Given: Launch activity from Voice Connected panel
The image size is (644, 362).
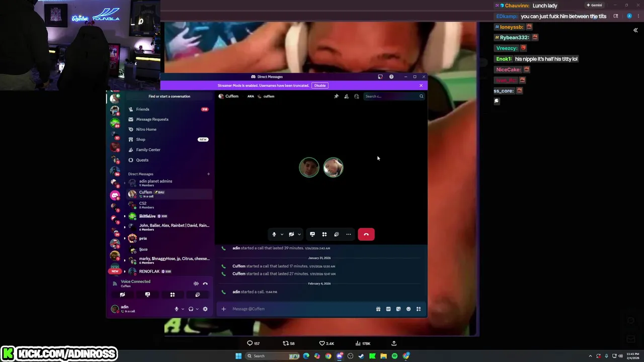Looking at the screenshot, I should coord(173,295).
